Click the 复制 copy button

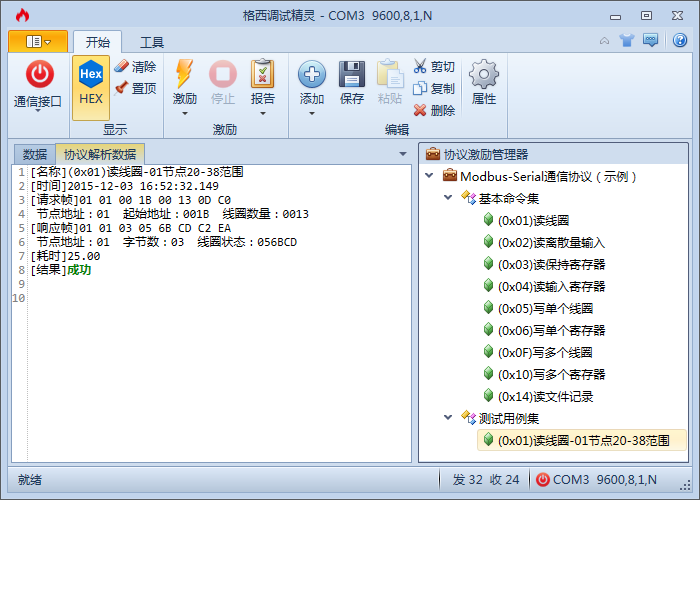(x=434, y=88)
